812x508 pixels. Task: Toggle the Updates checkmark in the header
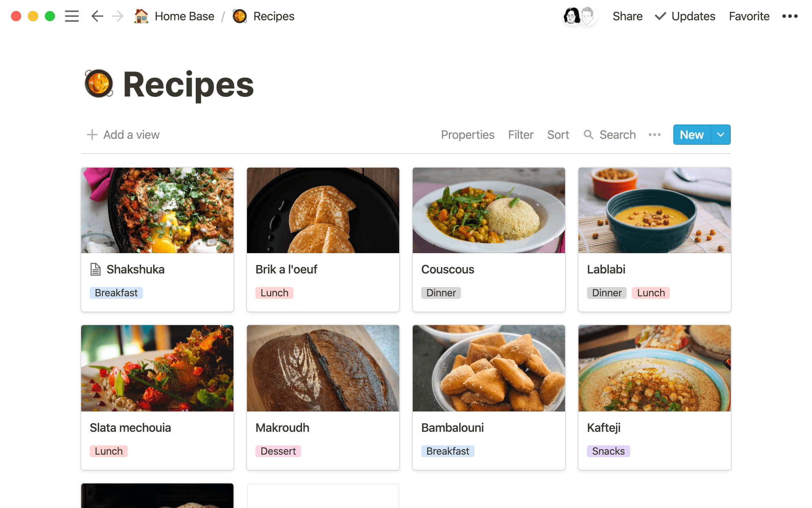click(x=660, y=16)
